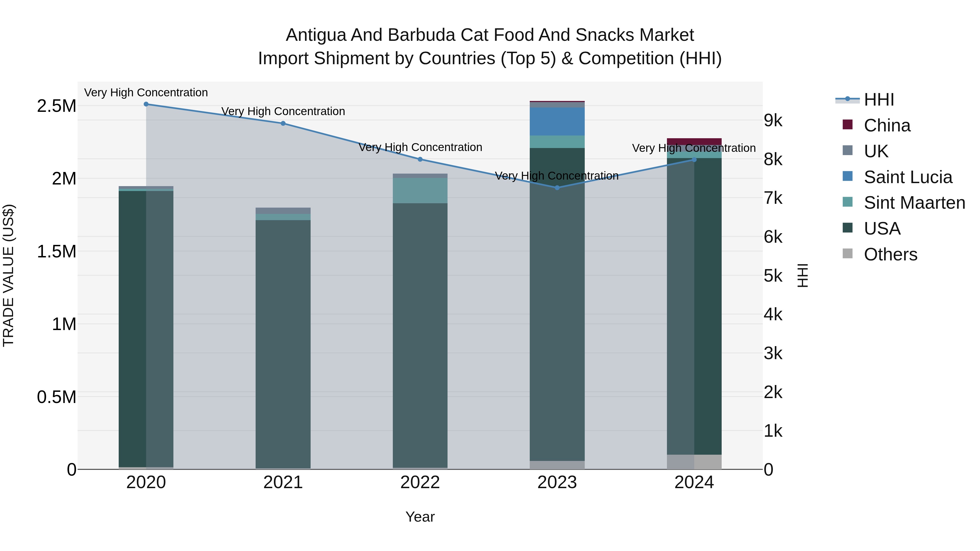Click the 1.5M y-axis tick label
The height and width of the screenshot is (551, 980).
tap(56, 252)
